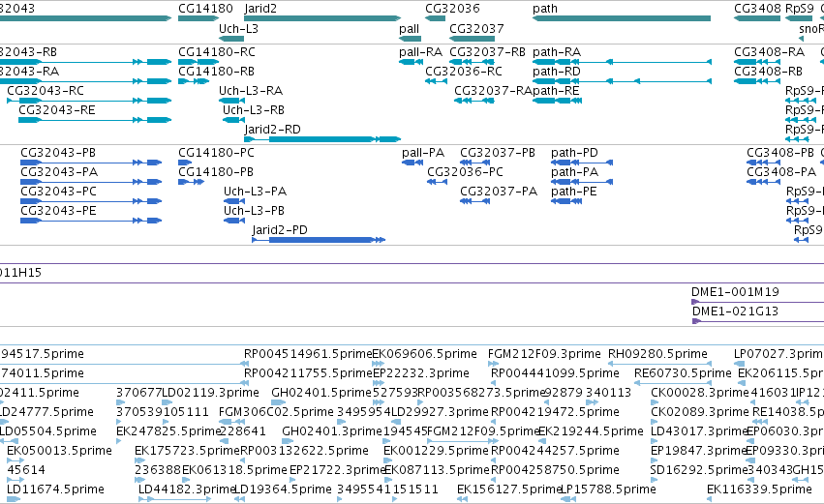Click protein CG14180-PB
Image resolution: width=824 pixels, height=504 pixels.
click(x=192, y=182)
